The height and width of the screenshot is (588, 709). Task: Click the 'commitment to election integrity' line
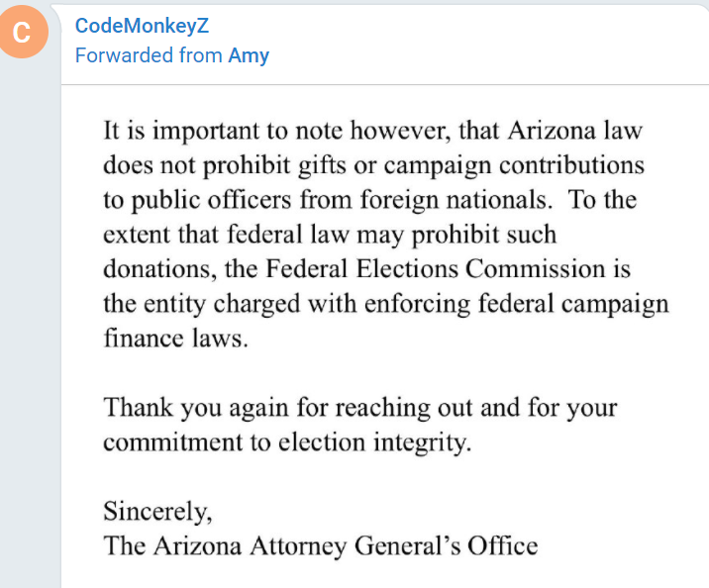[x=287, y=442]
